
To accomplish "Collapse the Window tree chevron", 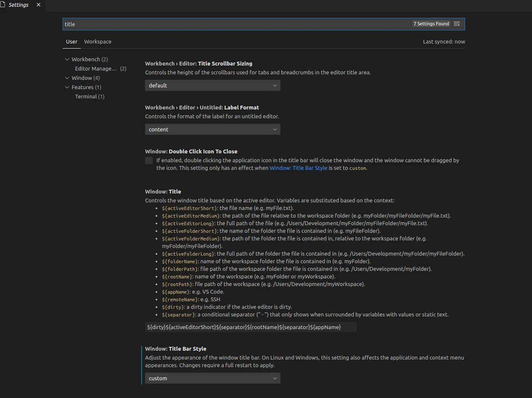I will tap(67, 78).
